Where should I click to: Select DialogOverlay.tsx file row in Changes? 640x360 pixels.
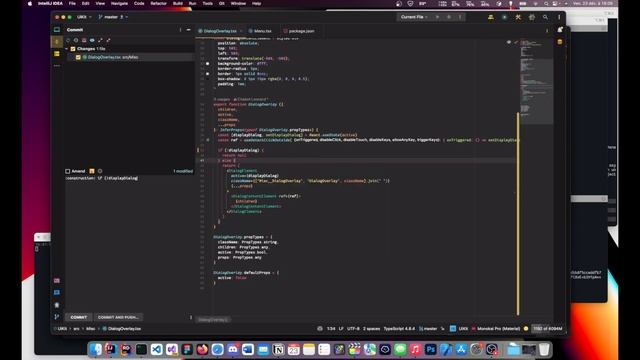130,58
